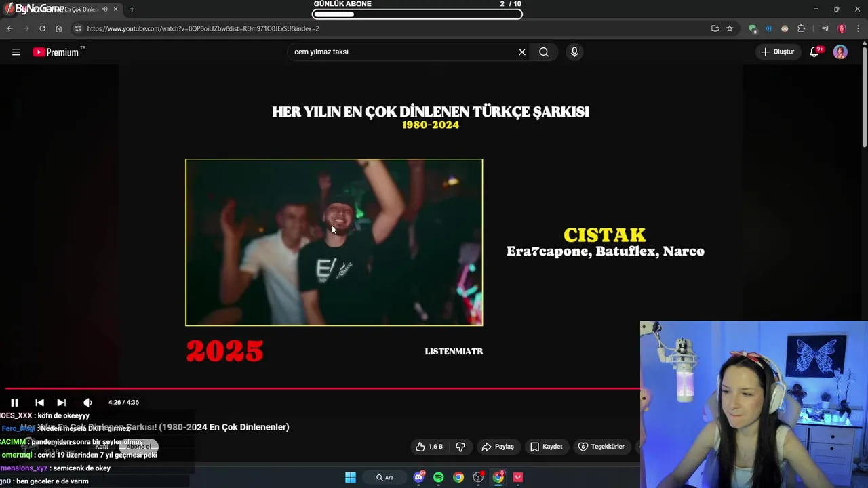The image size is (868, 488).
Task: Open Windows taskbar search Ara
Action: tap(384, 477)
